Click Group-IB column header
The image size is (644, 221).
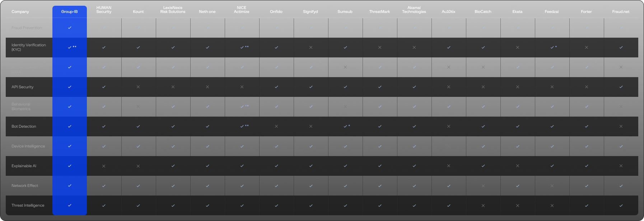[x=69, y=11]
